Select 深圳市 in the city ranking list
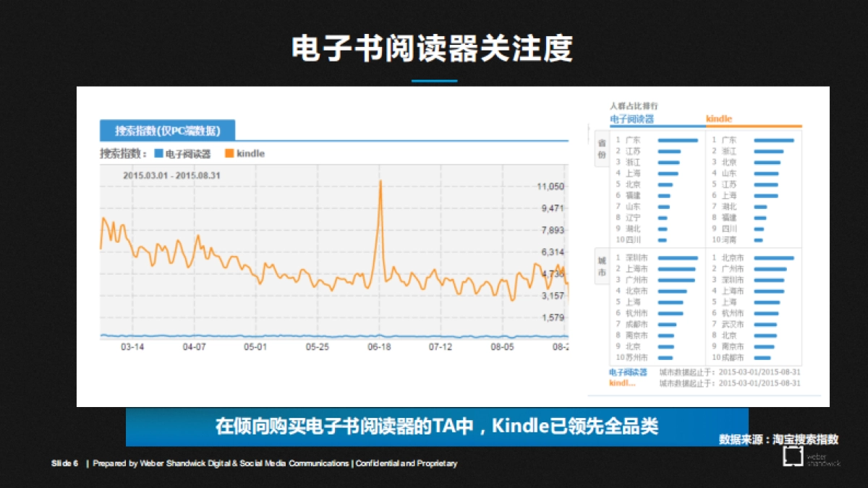 [635, 257]
